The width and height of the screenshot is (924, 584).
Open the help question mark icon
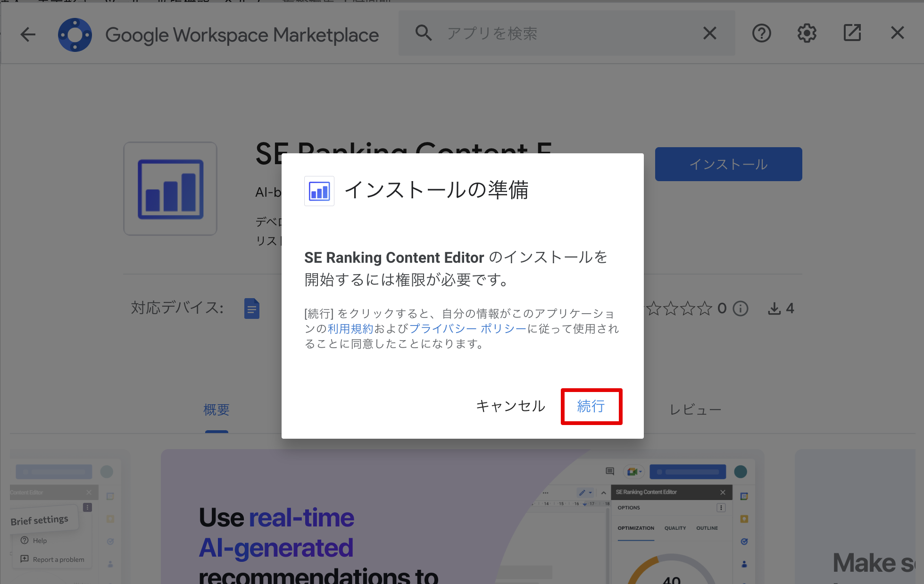(761, 33)
